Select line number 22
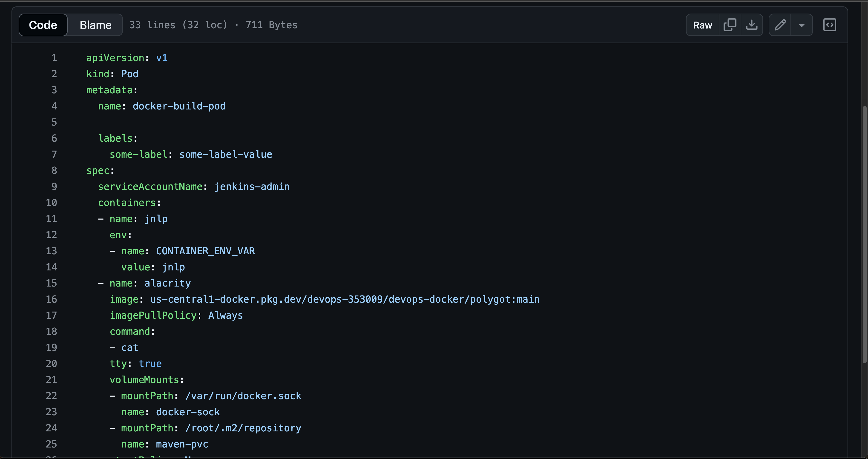 (x=52, y=396)
